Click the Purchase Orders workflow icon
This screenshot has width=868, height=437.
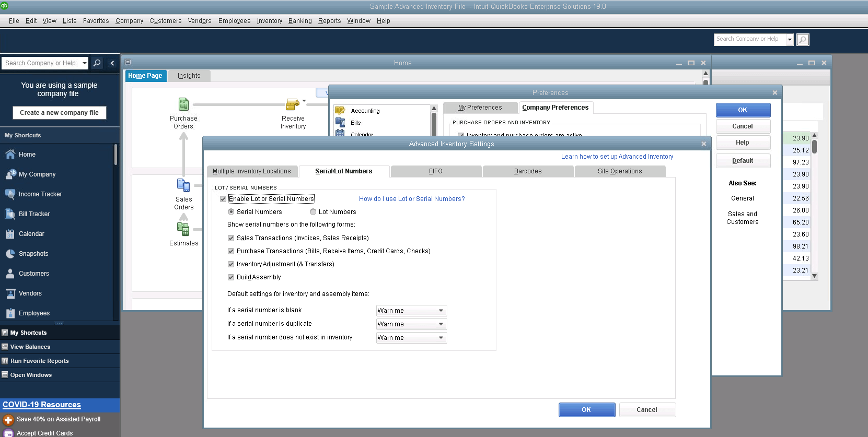pos(183,104)
